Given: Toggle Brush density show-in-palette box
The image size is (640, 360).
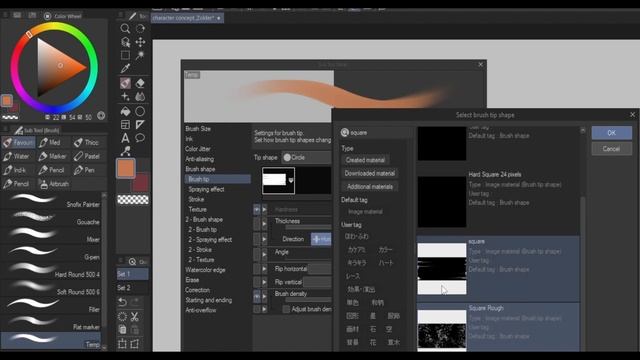Looking at the screenshot, I should point(257,296).
